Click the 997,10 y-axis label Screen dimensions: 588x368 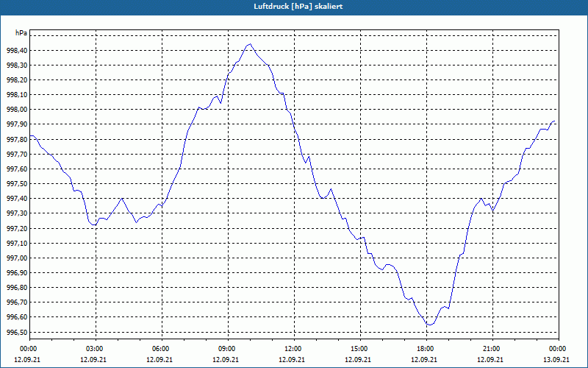(17, 244)
